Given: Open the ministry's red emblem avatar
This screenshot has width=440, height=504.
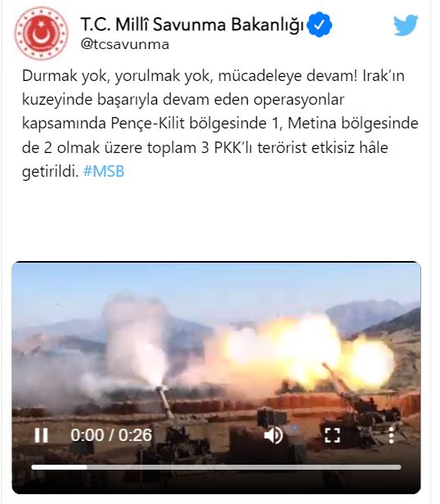Looking at the screenshot, I should coord(41,34).
